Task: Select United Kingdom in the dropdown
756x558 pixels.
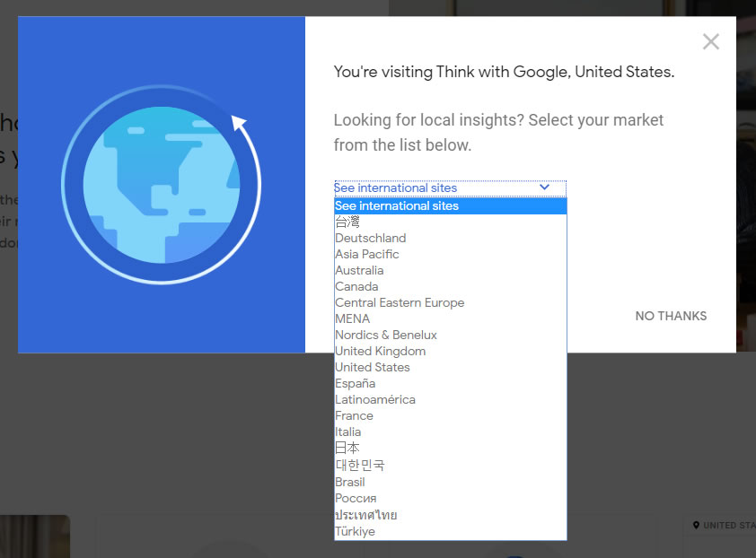Action: coord(380,351)
